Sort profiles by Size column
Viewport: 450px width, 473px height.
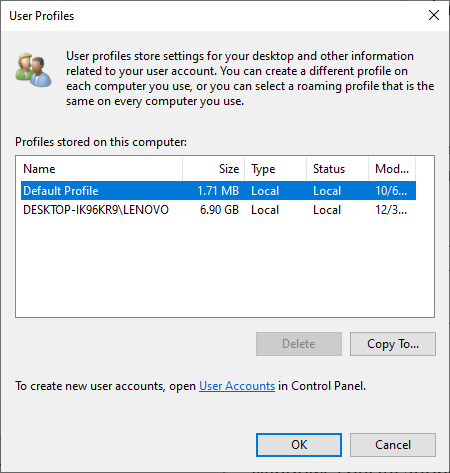(x=213, y=169)
